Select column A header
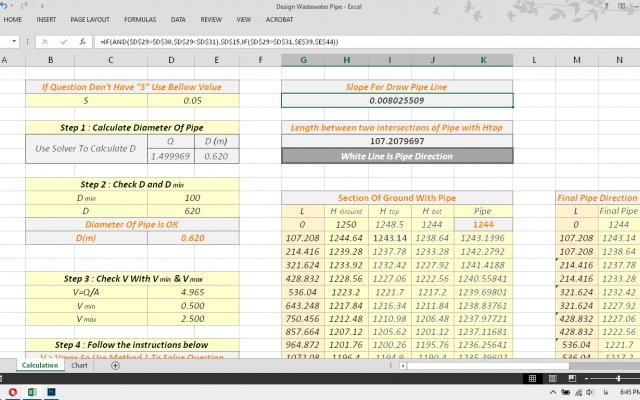Viewport: 640px width, 400px height. point(5,60)
